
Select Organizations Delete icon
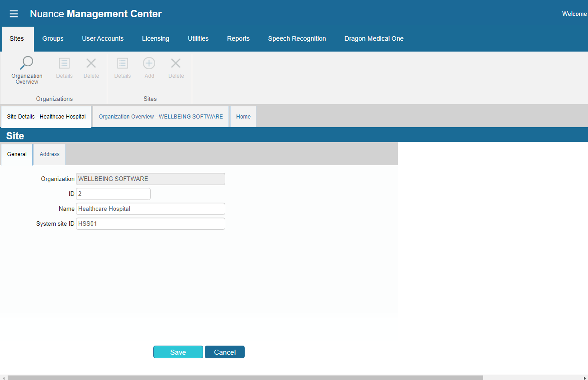click(91, 63)
